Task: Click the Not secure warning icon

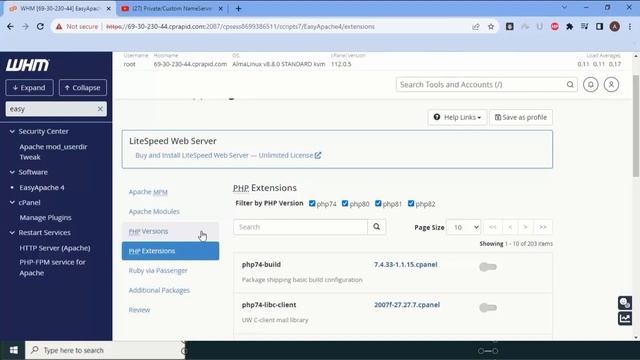Action: 59,27
